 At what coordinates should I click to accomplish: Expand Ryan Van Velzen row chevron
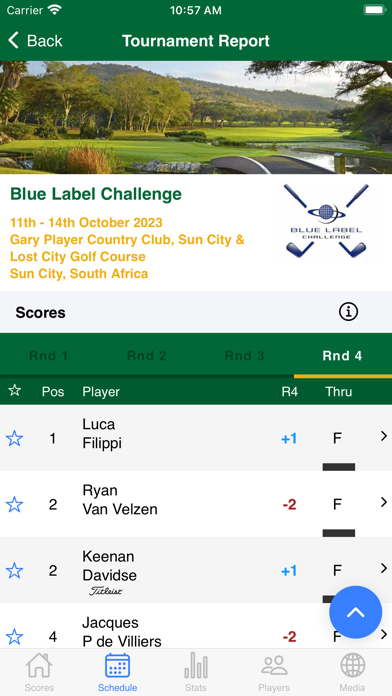(384, 502)
